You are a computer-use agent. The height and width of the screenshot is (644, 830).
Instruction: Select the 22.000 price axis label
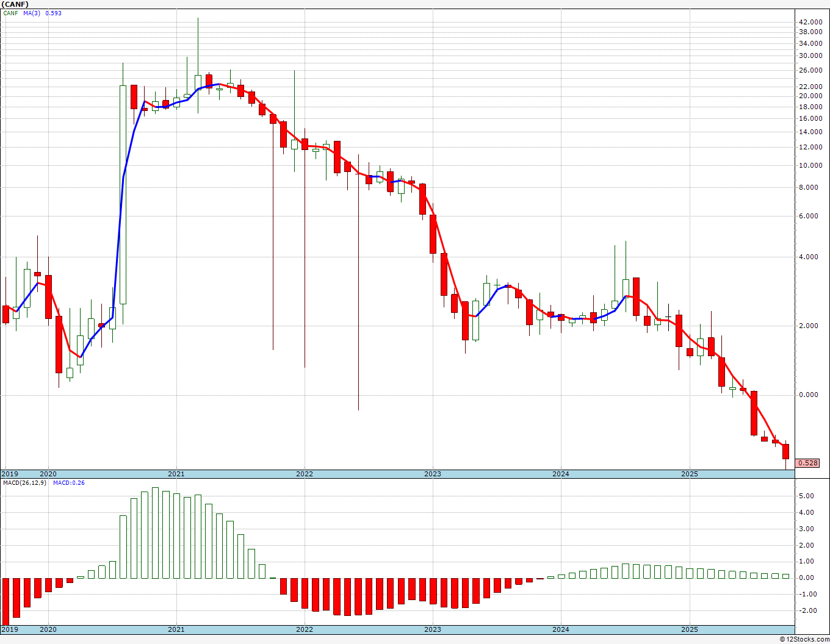pos(810,87)
